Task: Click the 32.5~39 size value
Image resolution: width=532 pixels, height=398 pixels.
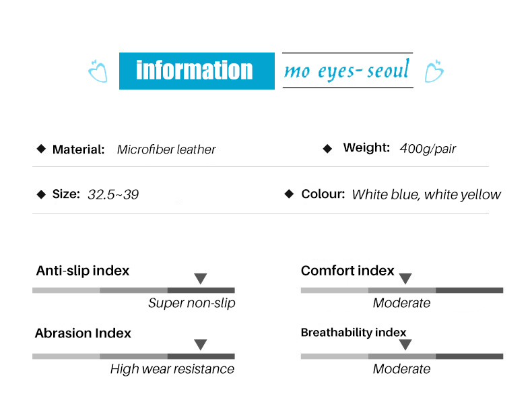Action: (113, 195)
